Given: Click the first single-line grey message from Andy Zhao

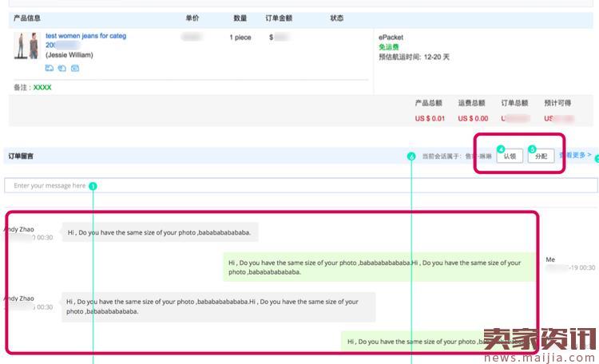Looking at the screenshot, I should (x=160, y=232).
